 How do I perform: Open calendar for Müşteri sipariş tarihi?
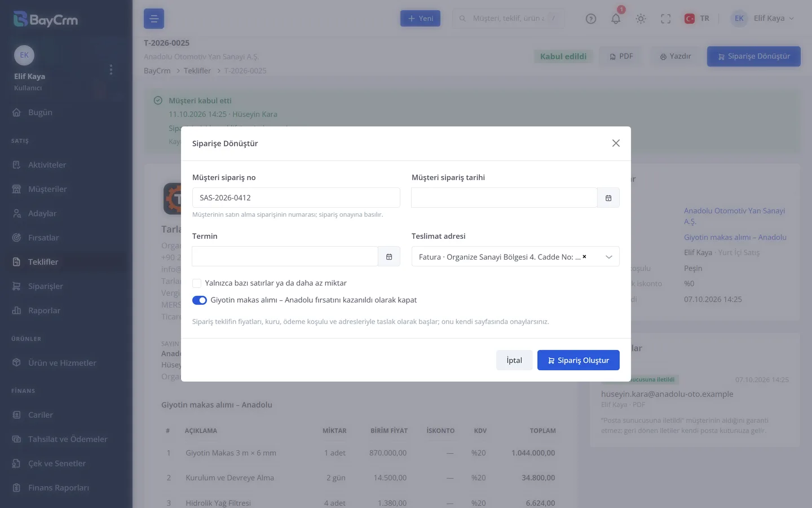[608, 198]
